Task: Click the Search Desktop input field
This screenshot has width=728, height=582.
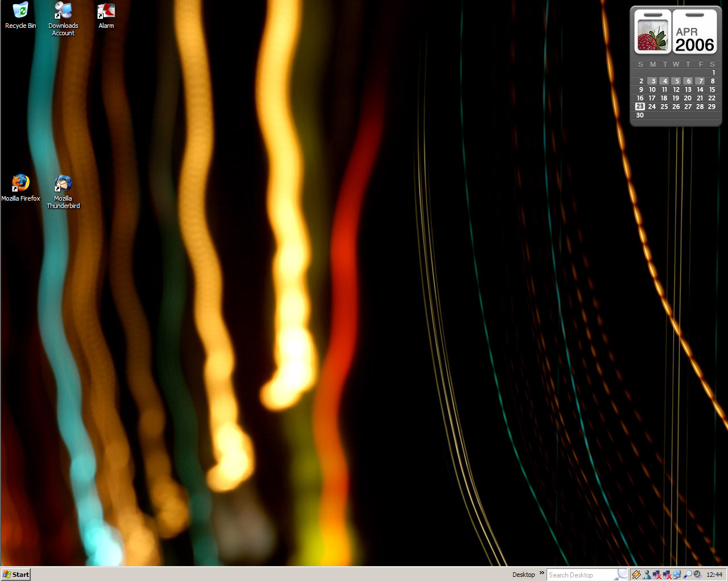Action: [580, 575]
